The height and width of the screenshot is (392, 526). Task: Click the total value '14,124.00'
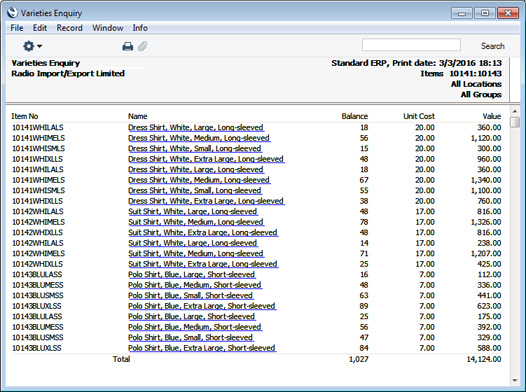tap(484, 359)
